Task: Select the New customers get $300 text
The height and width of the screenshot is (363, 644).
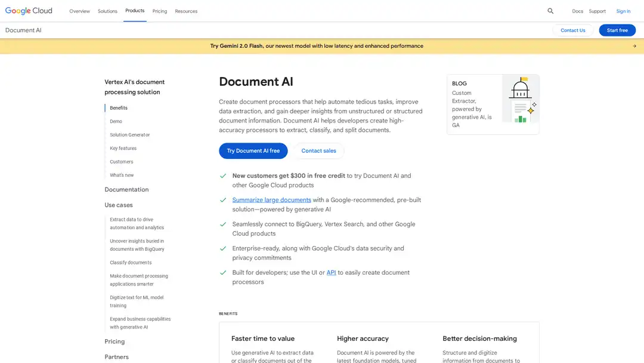Action: 289,176
